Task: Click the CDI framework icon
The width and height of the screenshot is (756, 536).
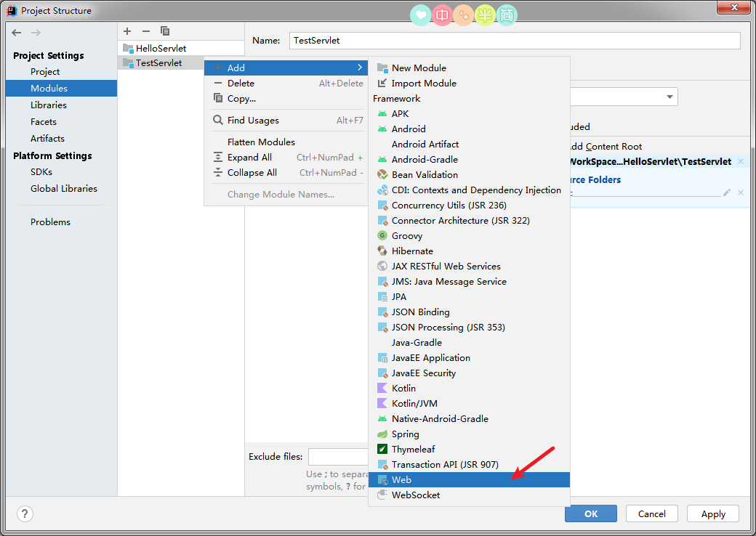Action: [382, 190]
